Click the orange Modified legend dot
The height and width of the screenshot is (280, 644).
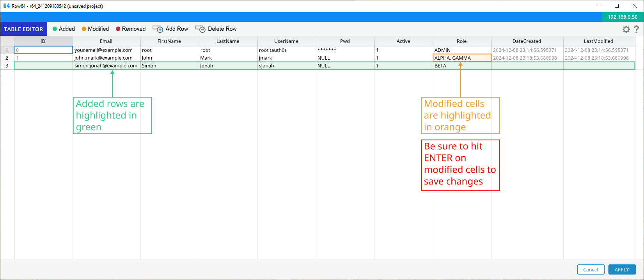pyautogui.click(x=84, y=29)
